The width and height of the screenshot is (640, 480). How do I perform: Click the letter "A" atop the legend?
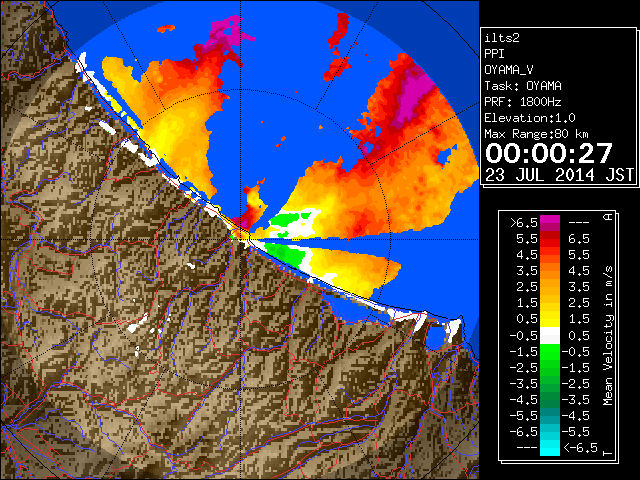point(608,217)
